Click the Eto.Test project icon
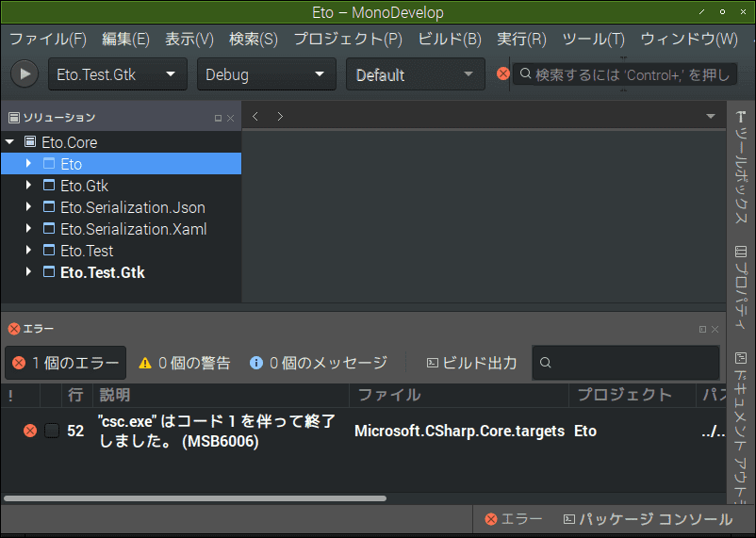Viewport: 756px width, 538px height. coord(49,251)
